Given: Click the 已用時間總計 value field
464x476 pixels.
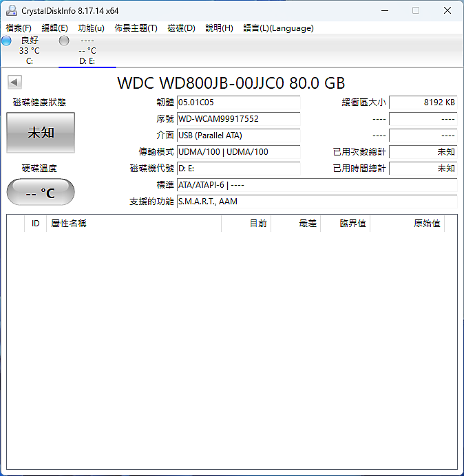Looking at the screenshot, I should 423,168.
